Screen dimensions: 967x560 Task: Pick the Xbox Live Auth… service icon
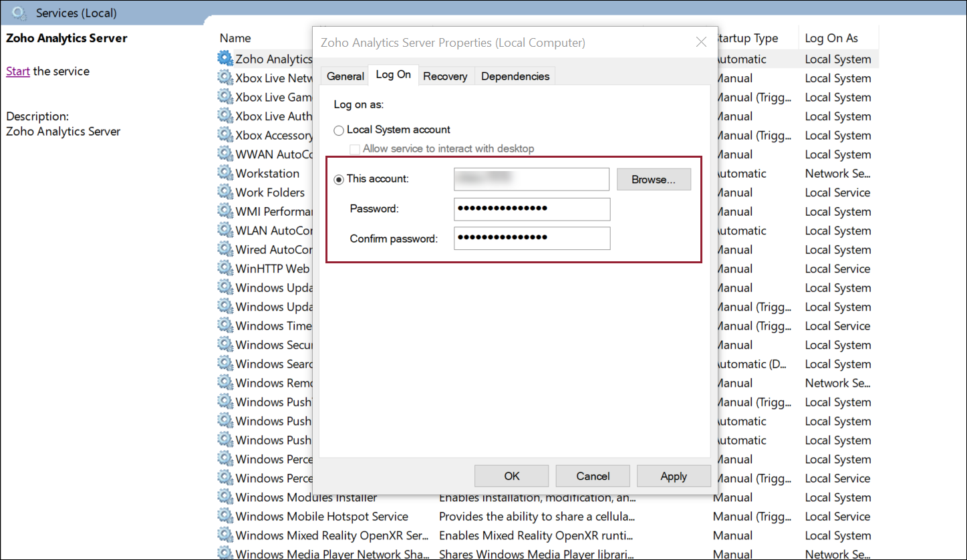pos(225,116)
